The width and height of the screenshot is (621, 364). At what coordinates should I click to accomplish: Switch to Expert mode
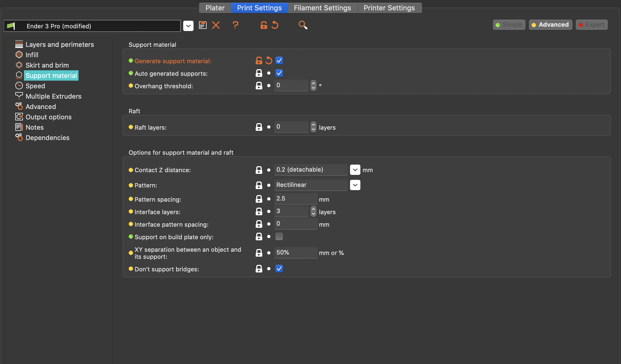591,25
